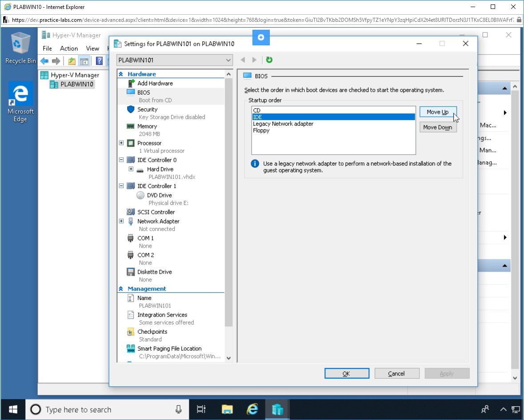Click the Hard Drive icon
Image resolution: width=524 pixels, height=420 pixels.
(x=140, y=170)
